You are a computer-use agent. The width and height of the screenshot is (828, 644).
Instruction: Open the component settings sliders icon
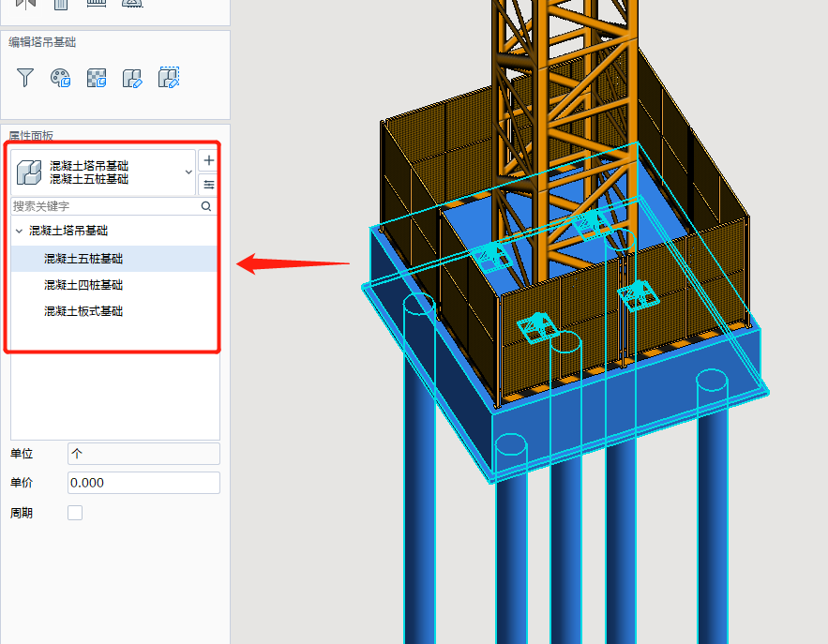208,185
